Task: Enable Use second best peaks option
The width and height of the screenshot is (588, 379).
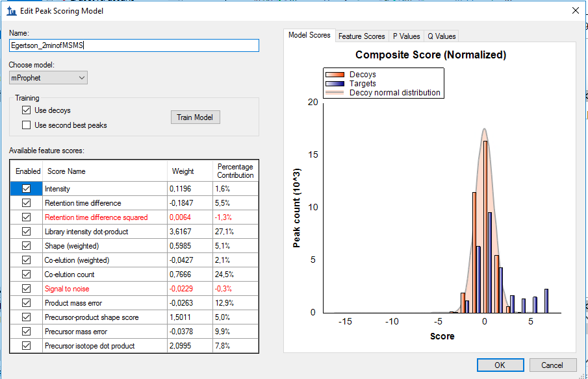Action: 27,125
